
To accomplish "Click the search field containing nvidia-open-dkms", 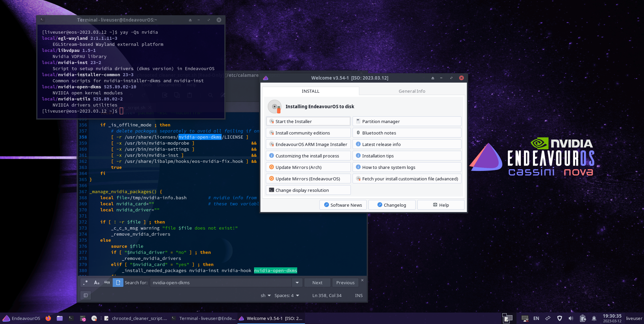I will pos(221,283).
